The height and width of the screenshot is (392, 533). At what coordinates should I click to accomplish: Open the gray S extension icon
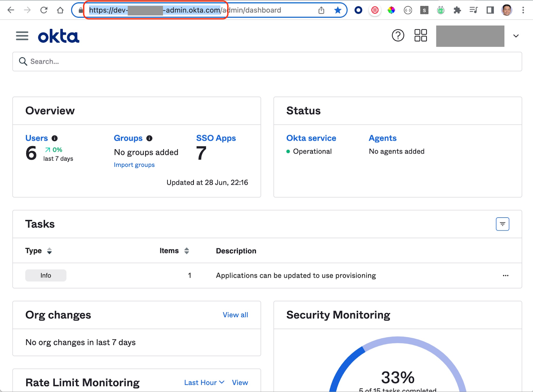pos(424,10)
